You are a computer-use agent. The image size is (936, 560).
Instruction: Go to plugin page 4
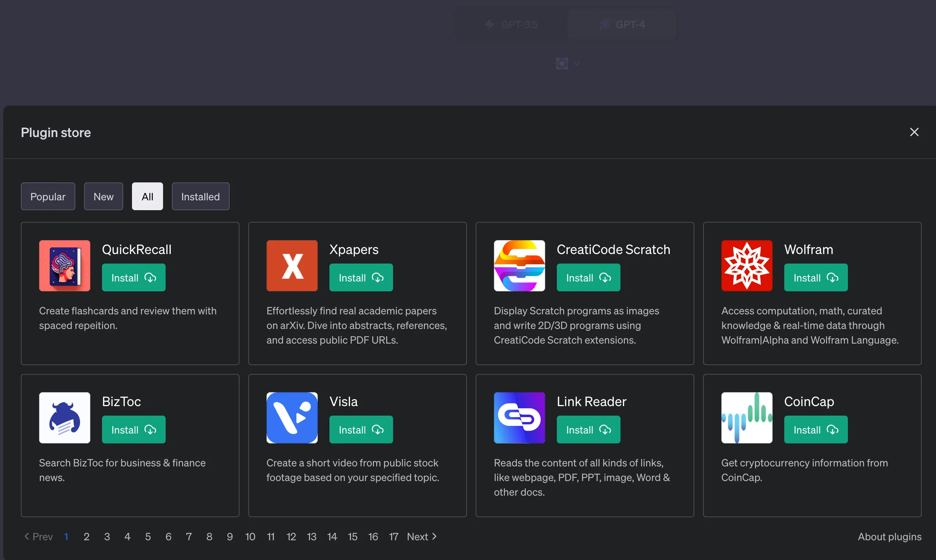(x=128, y=537)
